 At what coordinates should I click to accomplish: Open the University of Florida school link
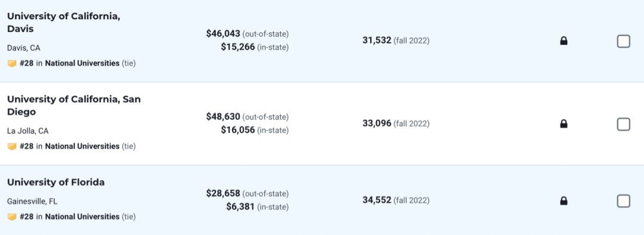click(56, 183)
